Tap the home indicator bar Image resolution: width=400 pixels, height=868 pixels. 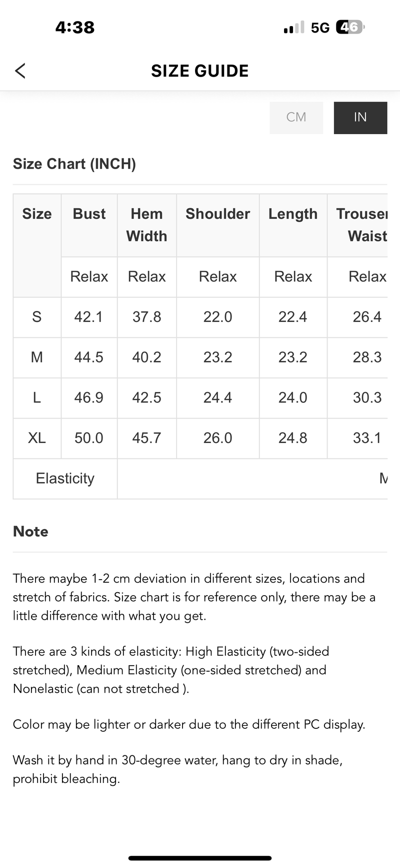click(200, 858)
